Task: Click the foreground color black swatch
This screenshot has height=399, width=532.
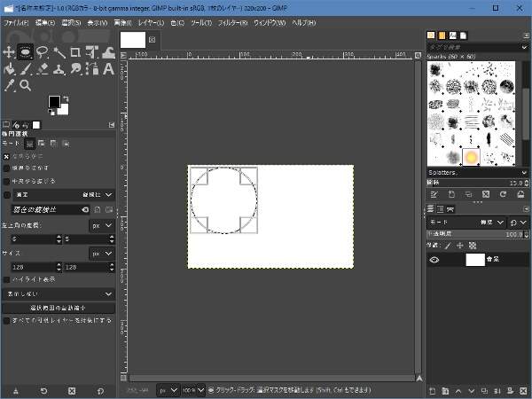Action: 54,102
